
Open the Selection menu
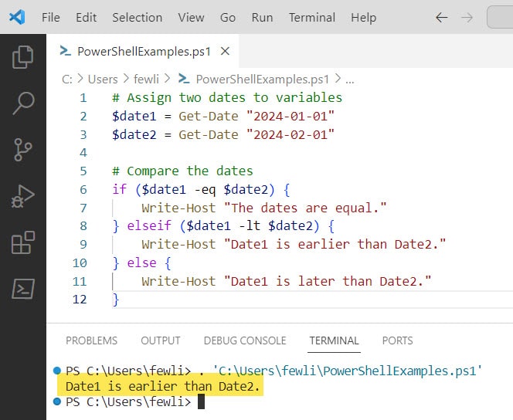[x=137, y=17]
